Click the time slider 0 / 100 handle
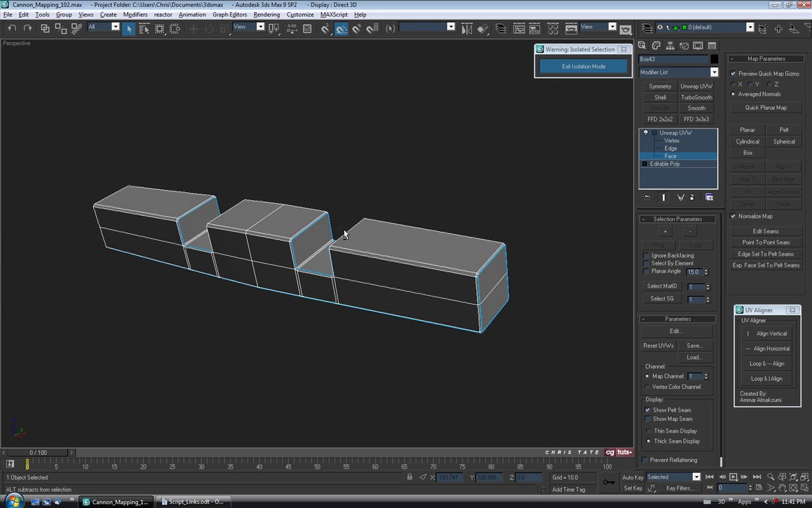Screen dimensions: 812x508 pyautogui.click(x=38, y=453)
